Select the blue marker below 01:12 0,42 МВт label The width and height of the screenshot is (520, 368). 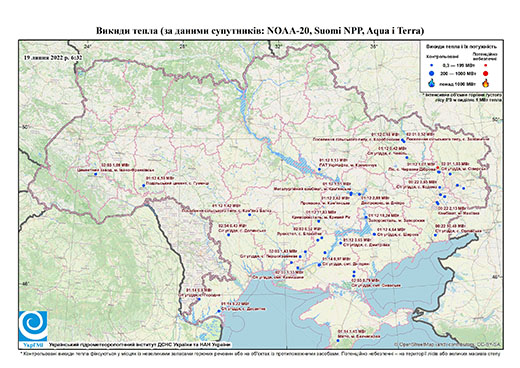(407, 157)
